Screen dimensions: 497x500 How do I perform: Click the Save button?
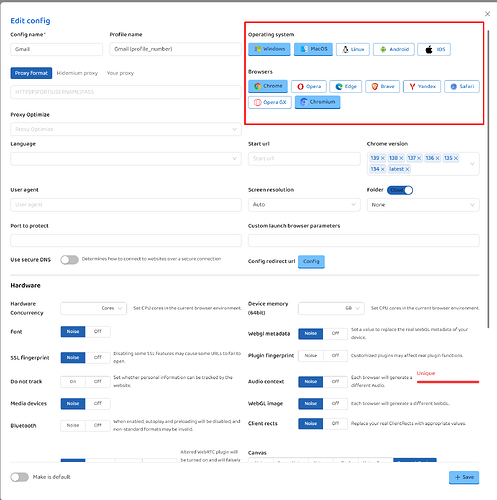click(464, 477)
